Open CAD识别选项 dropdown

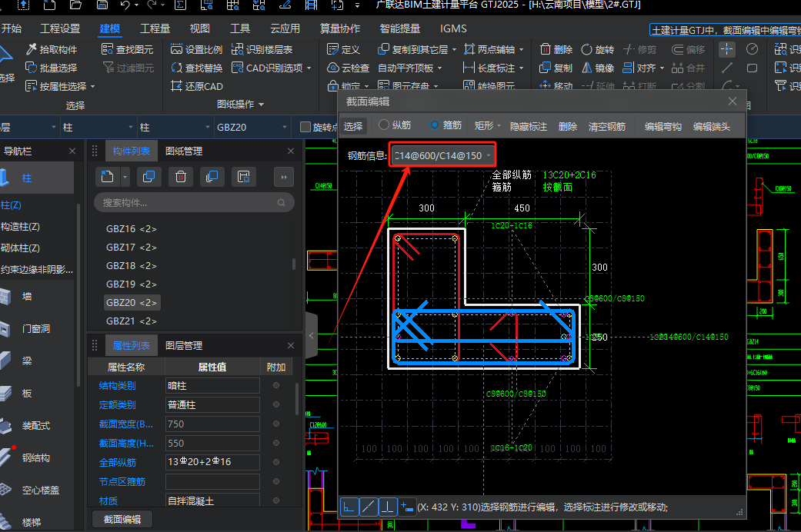pyautogui.click(x=309, y=68)
